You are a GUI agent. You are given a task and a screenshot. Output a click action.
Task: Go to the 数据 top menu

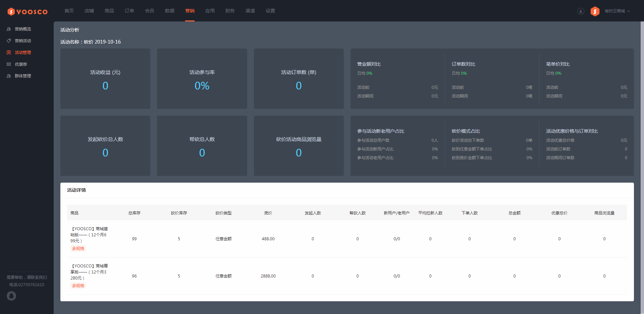(170, 11)
